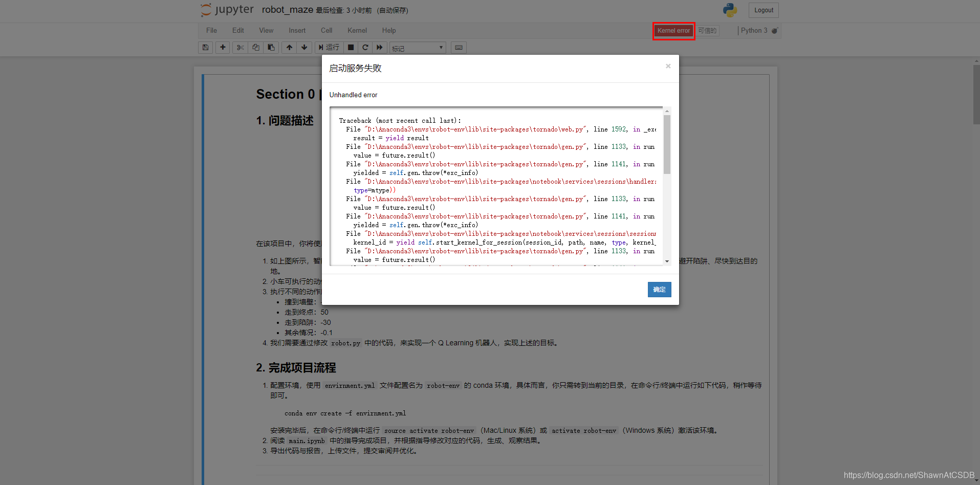Click the Kernel error indicator button

click(x=673, y=31)
